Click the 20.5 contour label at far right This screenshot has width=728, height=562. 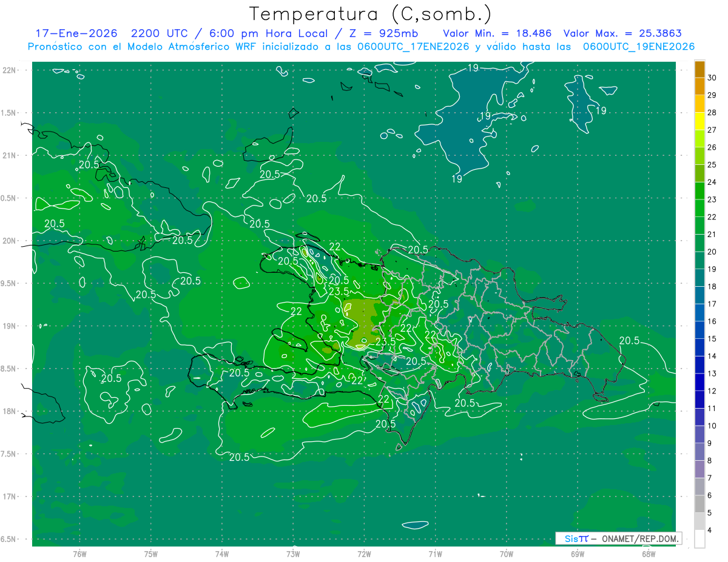pyautogui.click(x=629, y=341)
